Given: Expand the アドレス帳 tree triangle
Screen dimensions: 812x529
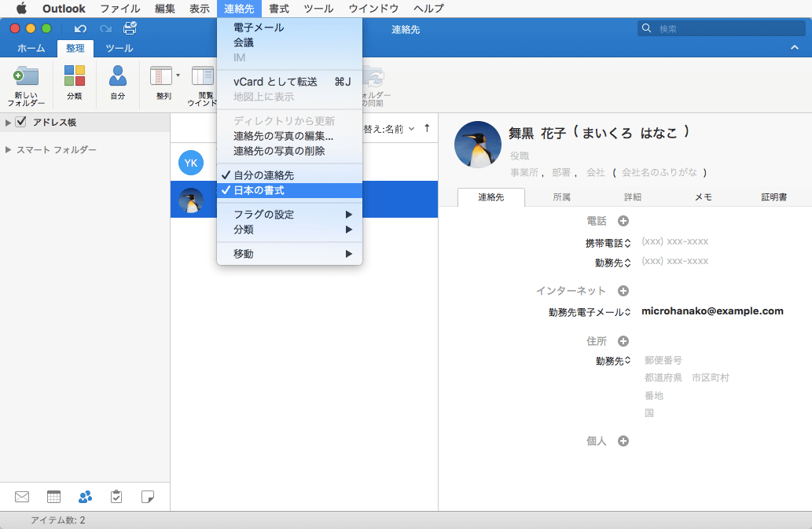Looking at the screenshot, I should pyautogui.click(x=8, y=123).
